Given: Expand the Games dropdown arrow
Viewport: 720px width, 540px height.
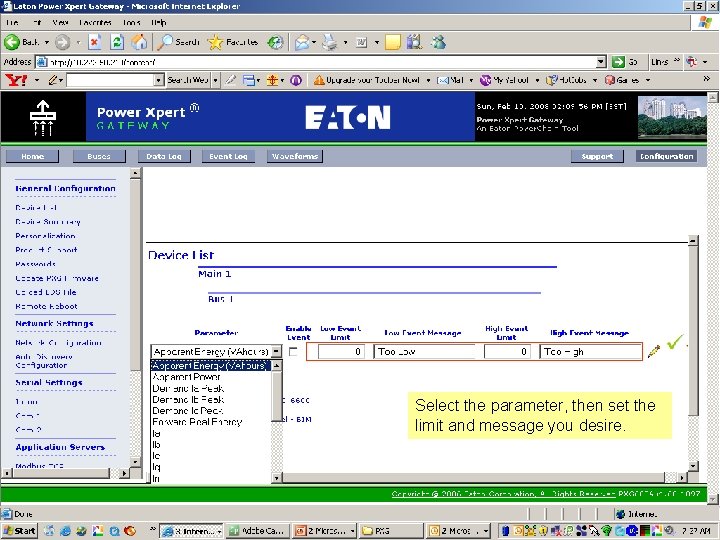Looking at the screenshot, I should point(648,80).
